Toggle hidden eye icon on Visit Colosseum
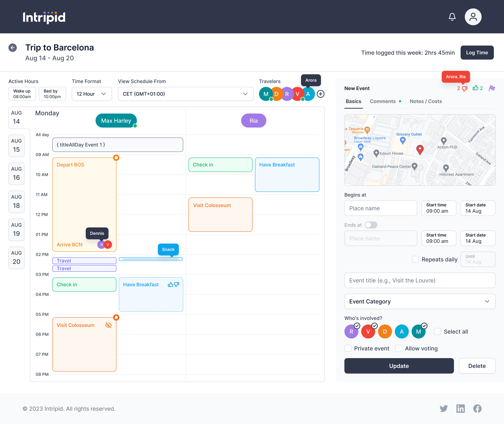 click(x=108, y=325)
